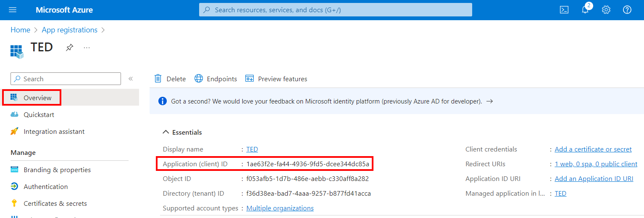Click the Branding & properties icon
Image resolution: width=644 pixels, height=218 pixels.
[14, 170]
